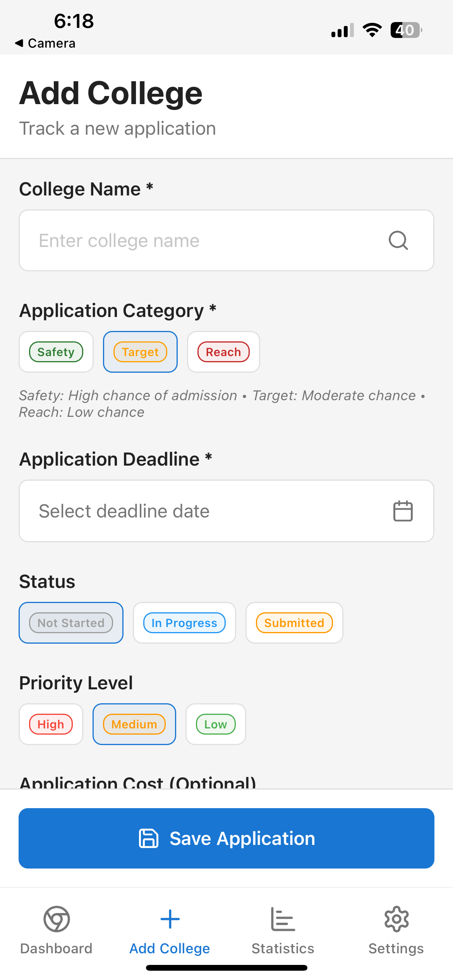Open the Statistics chart icon
Viewport: 453px width, 980px height.
tap(283, 919)
